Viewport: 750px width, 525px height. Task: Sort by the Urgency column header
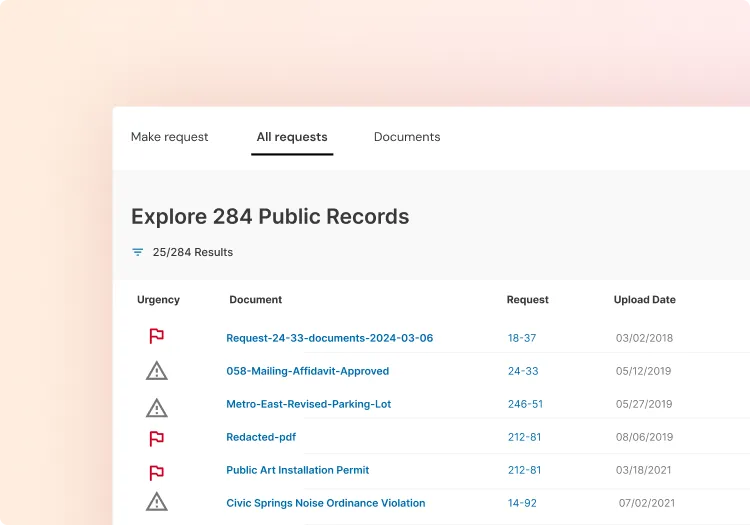click(158, 299)
